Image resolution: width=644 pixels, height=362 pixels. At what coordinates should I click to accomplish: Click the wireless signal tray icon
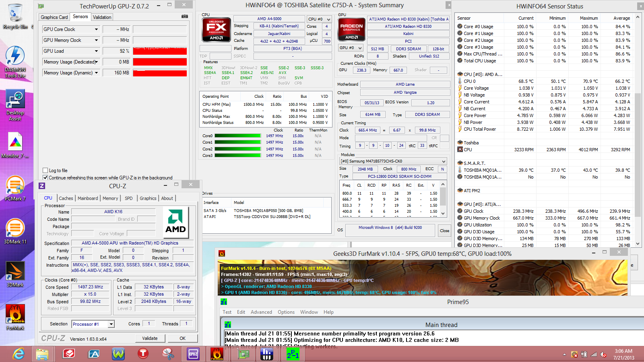(594, 354)
